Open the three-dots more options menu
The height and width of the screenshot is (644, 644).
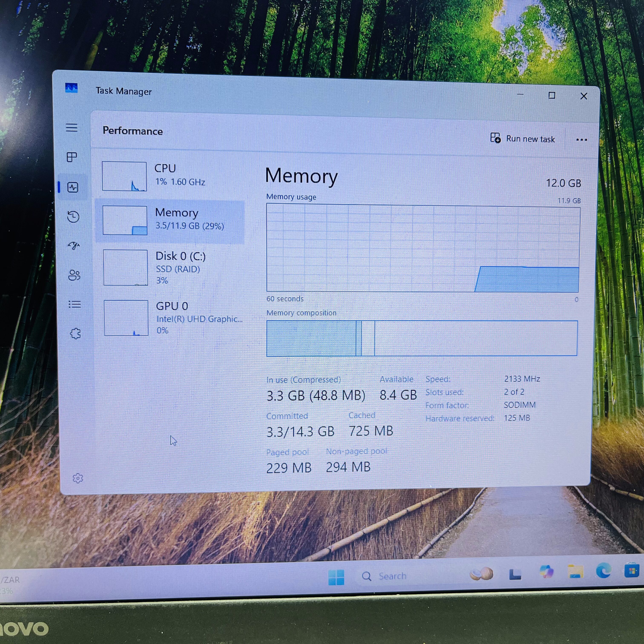tap(582, 140)
